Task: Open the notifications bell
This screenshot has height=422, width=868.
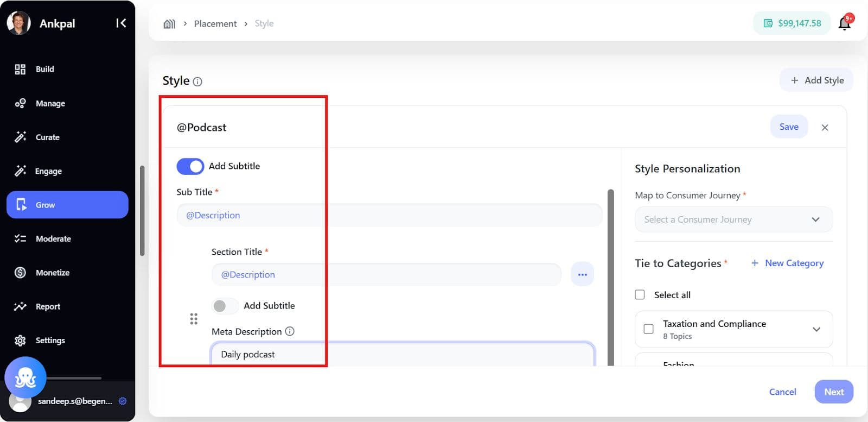Action: (x=845, y=23)
